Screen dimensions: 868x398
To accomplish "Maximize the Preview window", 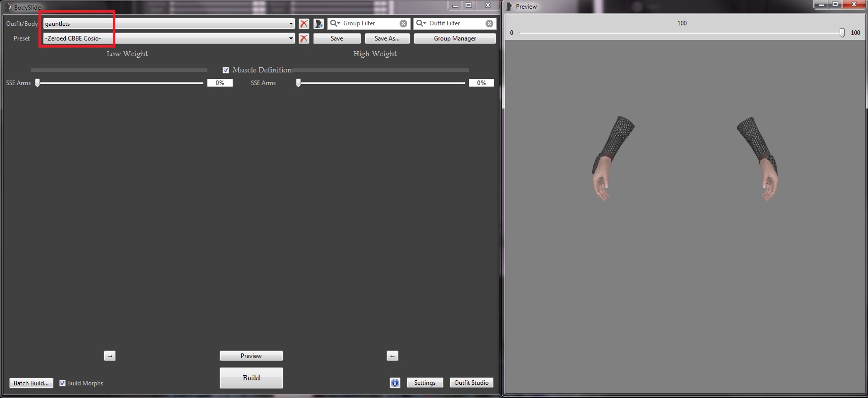I will (835, 5).
